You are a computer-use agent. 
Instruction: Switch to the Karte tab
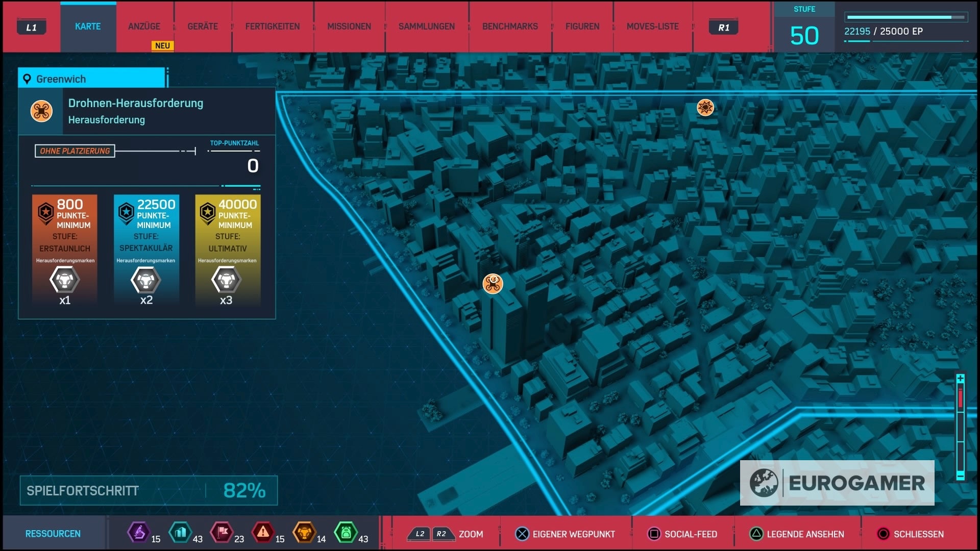coord(88,27)
